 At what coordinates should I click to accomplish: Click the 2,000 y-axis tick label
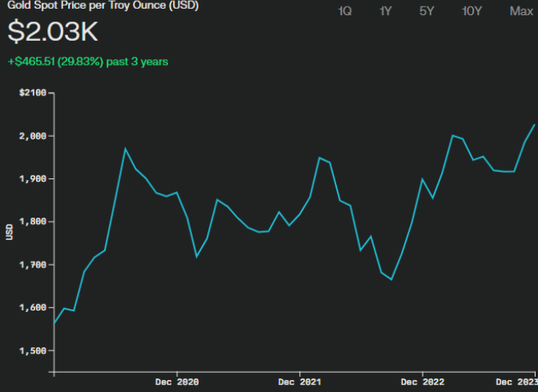click(34, 136)
